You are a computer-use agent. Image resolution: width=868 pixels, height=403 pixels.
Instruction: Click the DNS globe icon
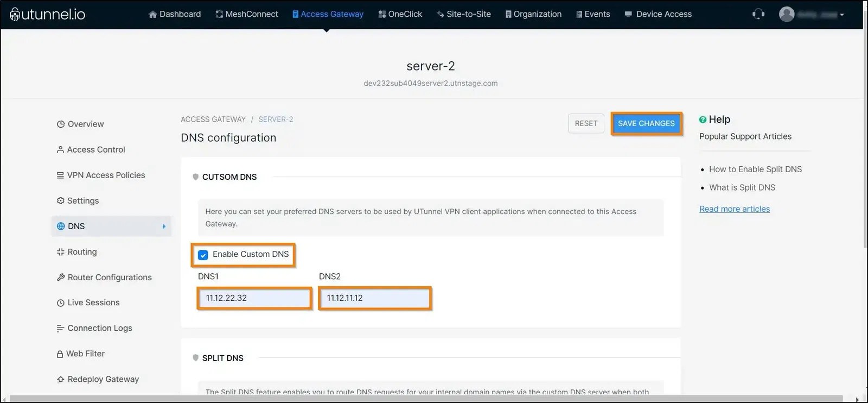[x=61, y=226]
